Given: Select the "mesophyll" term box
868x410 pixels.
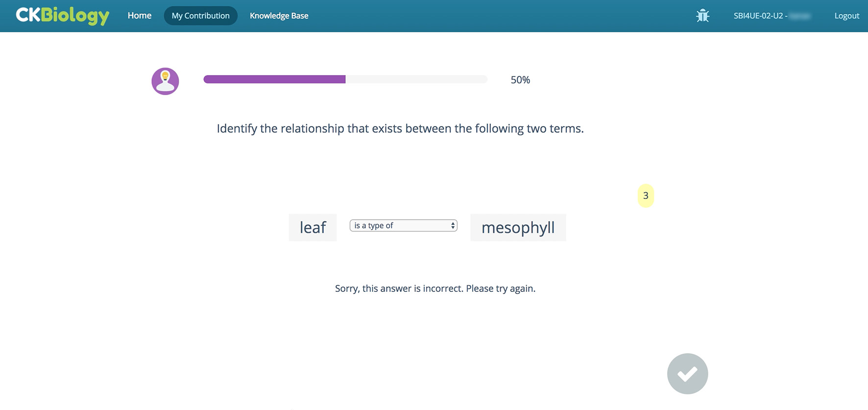Looking at the screenshot, I should click(518, 228).
